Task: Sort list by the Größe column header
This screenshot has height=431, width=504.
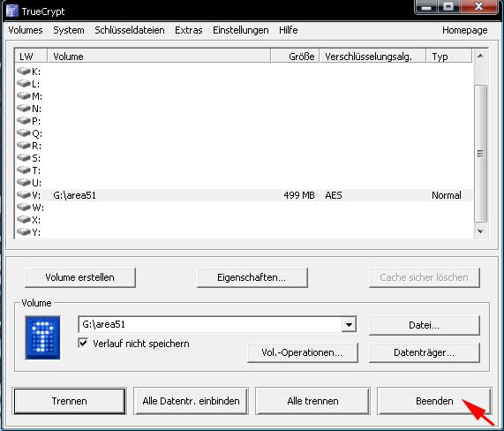Action: [295, 57]
